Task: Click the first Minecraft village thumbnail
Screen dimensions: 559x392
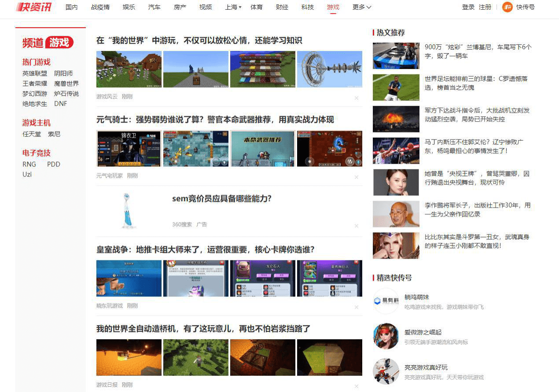Action: pyautogui.click(x=128, y=69)
